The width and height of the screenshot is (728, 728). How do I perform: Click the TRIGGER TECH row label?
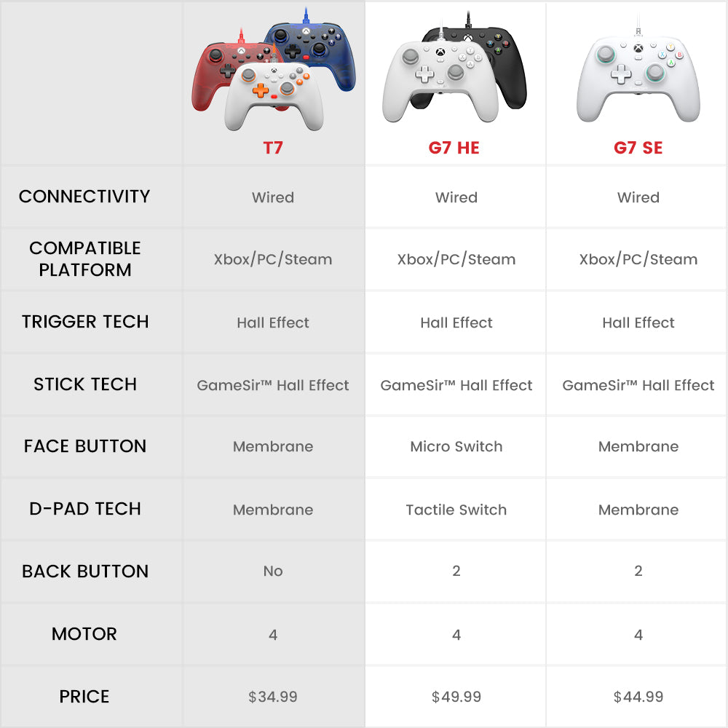pyautogui.click(x=85, y=322)
